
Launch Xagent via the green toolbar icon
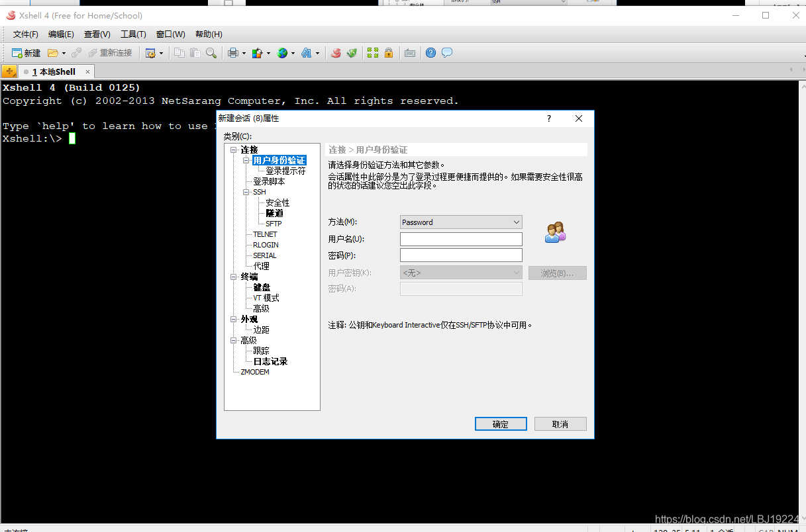coord(352,53)
